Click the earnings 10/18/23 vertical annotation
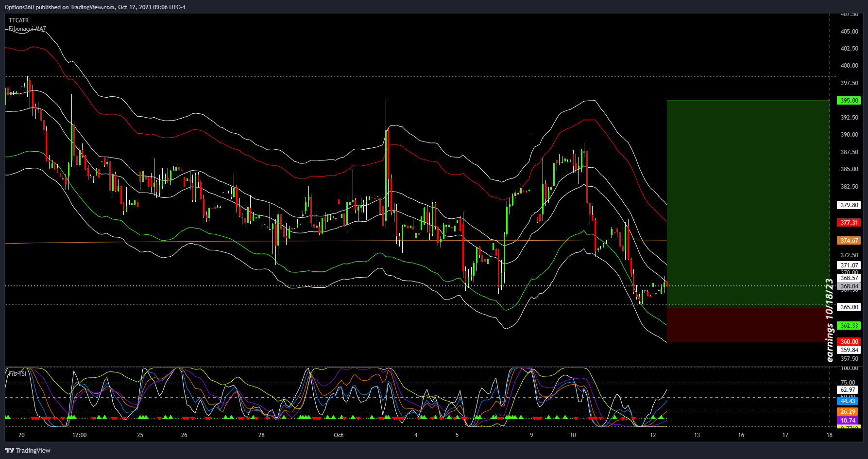 click(830, 320)
